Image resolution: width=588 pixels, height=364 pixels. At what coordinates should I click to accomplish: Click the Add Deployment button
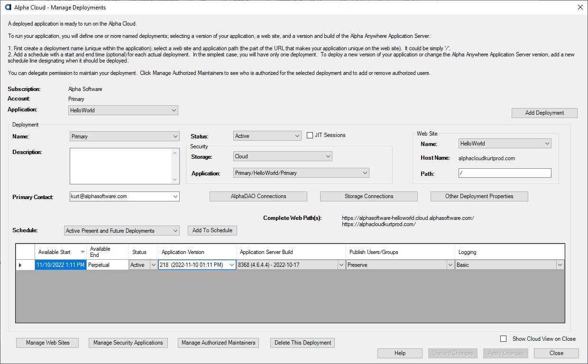tap(544, 113)
